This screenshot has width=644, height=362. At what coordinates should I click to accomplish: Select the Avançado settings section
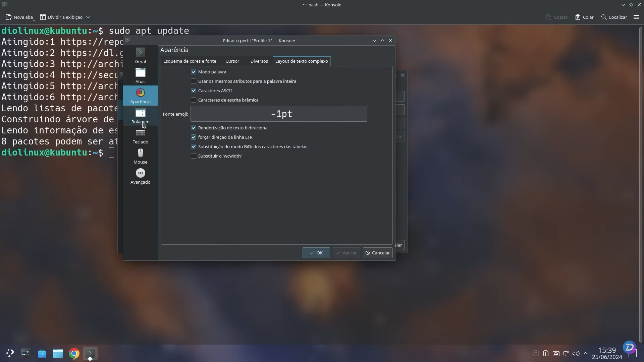[x=140, y=176]
